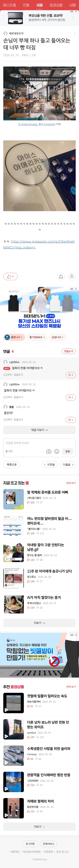The height and width of the screenshot is (868, 79).
Task: Click the 댓글쓰기 button
Action: click(69, 351)
